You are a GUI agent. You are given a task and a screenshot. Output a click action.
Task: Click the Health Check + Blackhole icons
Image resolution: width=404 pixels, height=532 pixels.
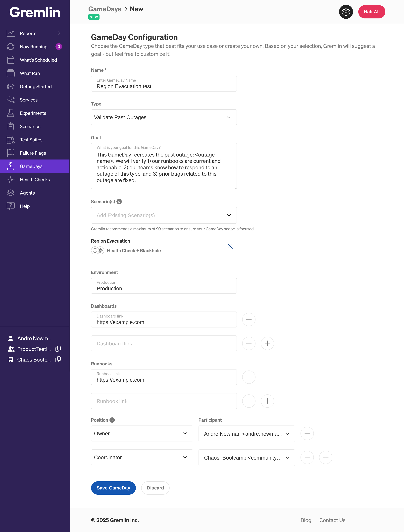98,251
